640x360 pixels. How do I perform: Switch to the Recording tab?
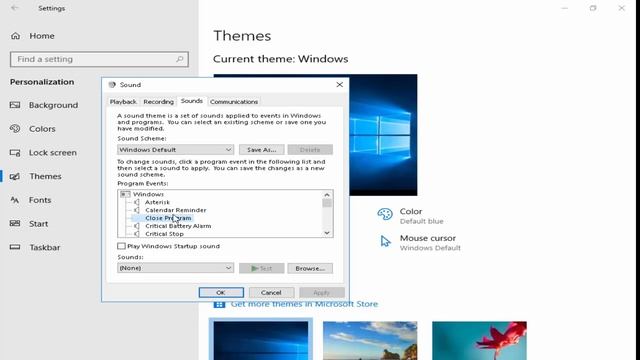[x=158, y=102]
